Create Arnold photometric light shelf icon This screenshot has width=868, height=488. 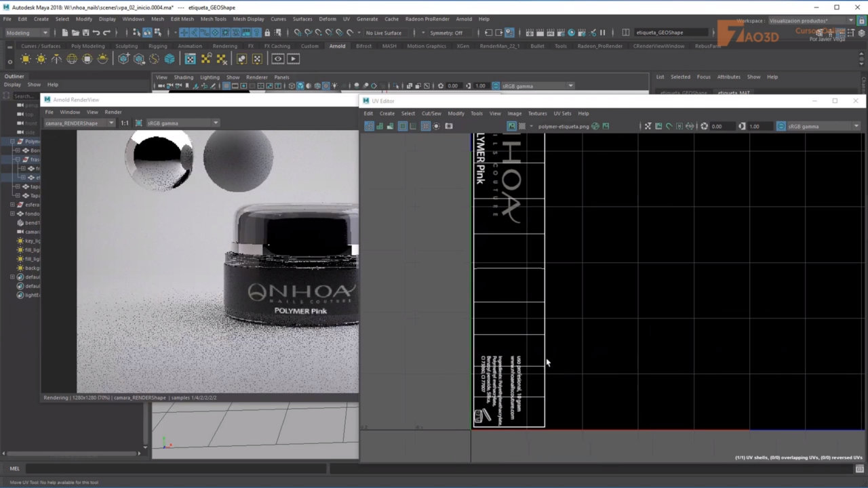tap(56, 59)
